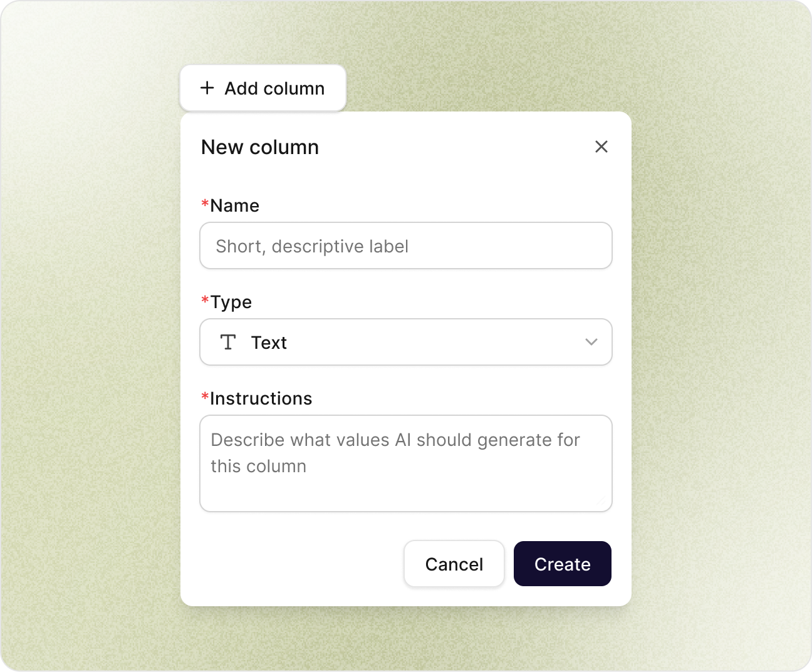This screenshot has width=812, height=672.
Task: Click the Instructions textarea resize handle
Action: 603,502
